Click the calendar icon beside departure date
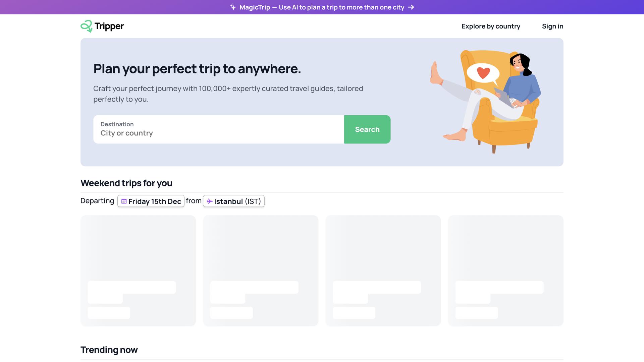This screenshot has height=362, width=644. point(124,201)
